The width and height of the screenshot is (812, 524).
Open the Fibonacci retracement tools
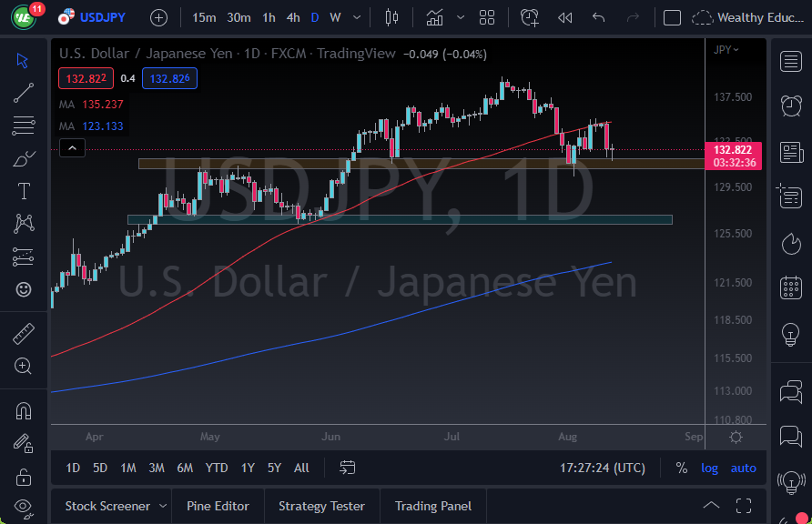tap(24, 126)
